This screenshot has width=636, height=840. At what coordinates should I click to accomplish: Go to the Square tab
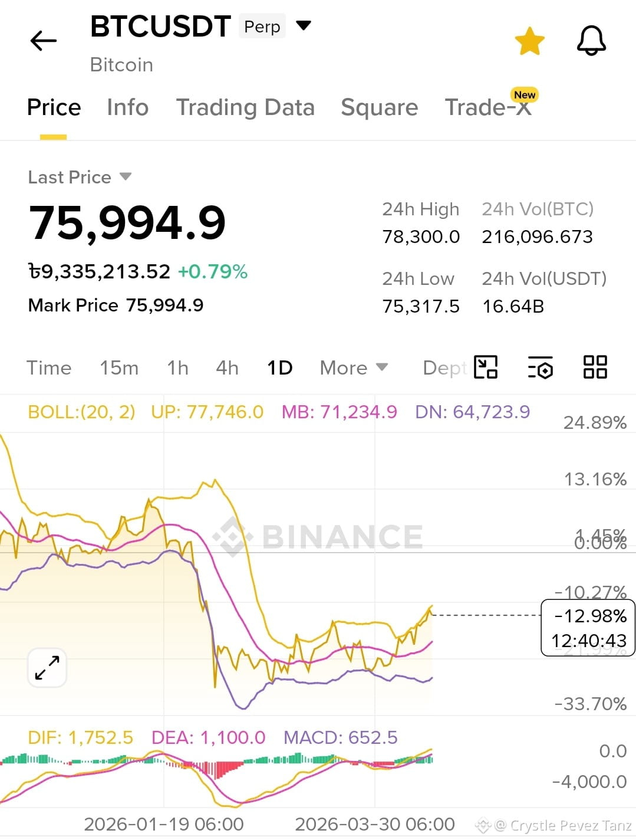[x=379, y=107]
